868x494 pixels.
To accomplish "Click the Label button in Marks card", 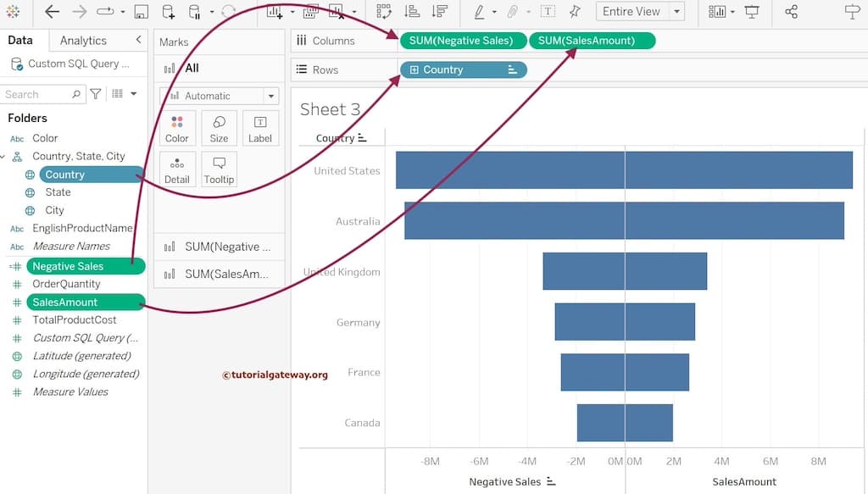I will point(260,128).
